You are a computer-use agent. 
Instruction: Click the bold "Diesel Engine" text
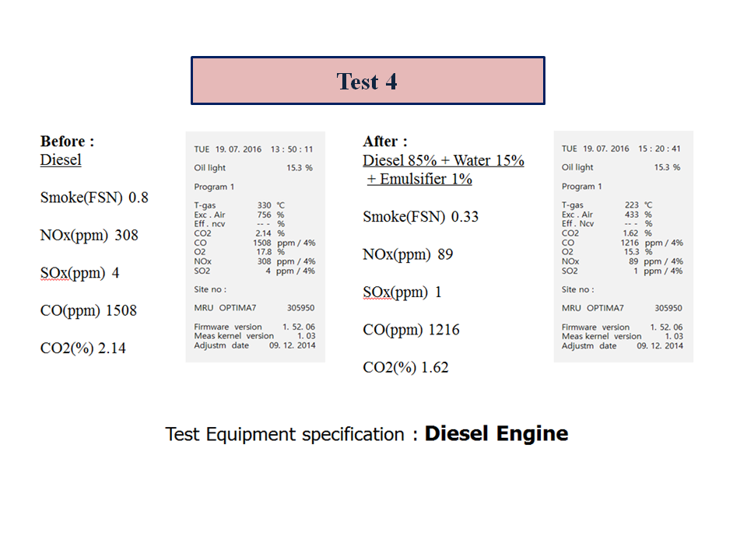click(x=496, y=433)
